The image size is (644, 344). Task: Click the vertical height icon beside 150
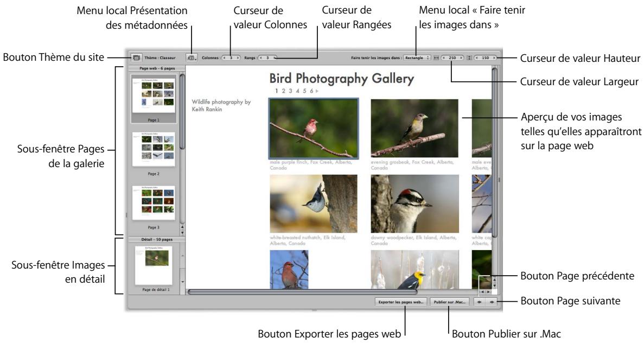469,58
